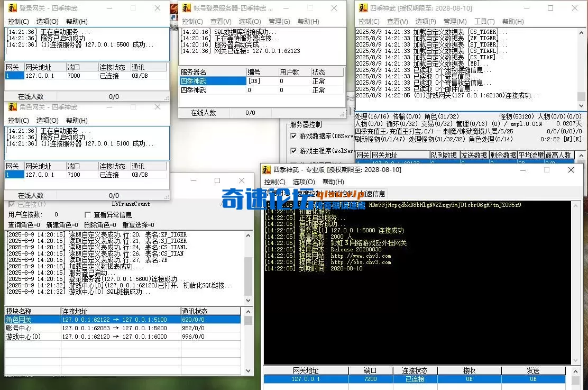
Task: Click the LbTransCount label
Action: click(x=131, y=204)
